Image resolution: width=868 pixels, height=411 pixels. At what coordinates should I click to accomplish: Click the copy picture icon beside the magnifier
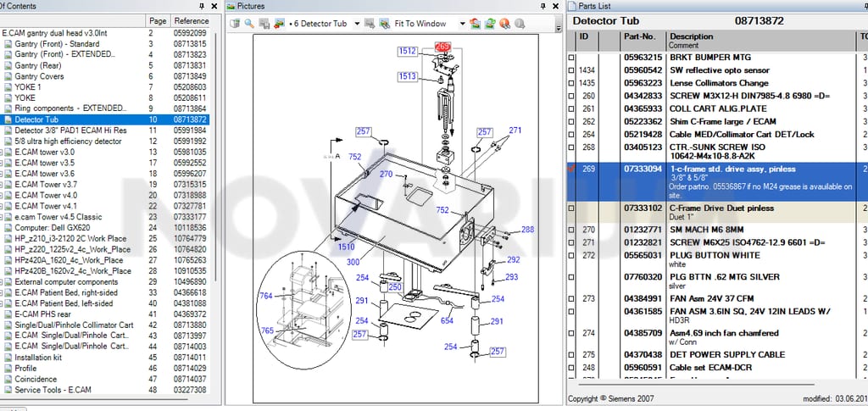(x=264, y=24)
